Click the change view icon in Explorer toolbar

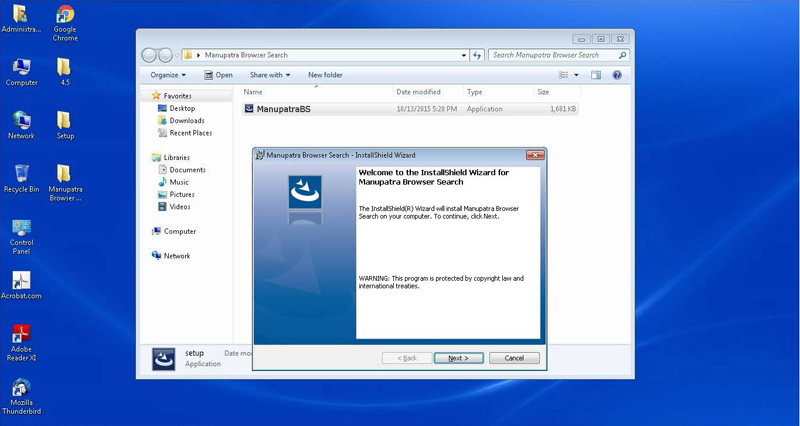[x=564, y=75]
